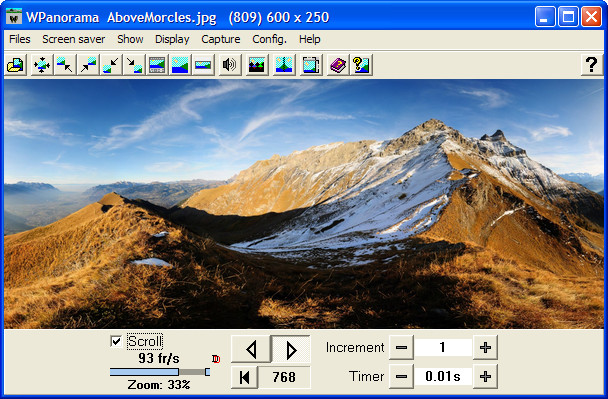Click the full picture display toolbar icon
Viewport: 608px width, 399px height.
180,65
